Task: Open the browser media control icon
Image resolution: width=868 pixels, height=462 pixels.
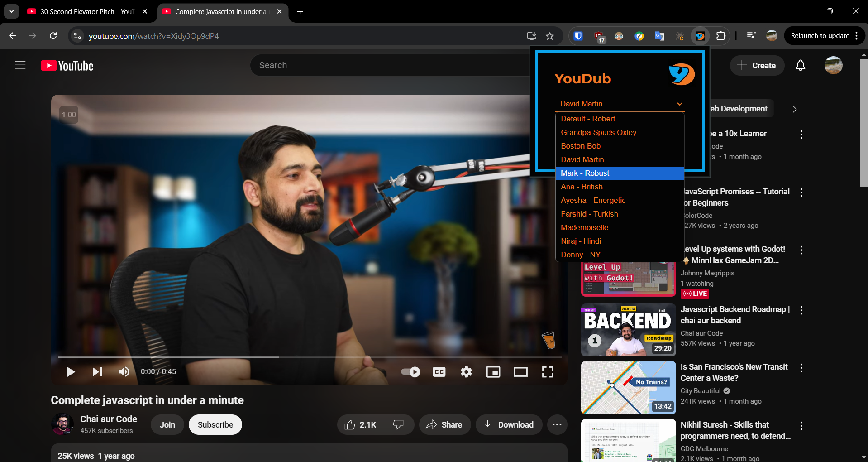Action: pyautogui.click(x=751, y=36)
